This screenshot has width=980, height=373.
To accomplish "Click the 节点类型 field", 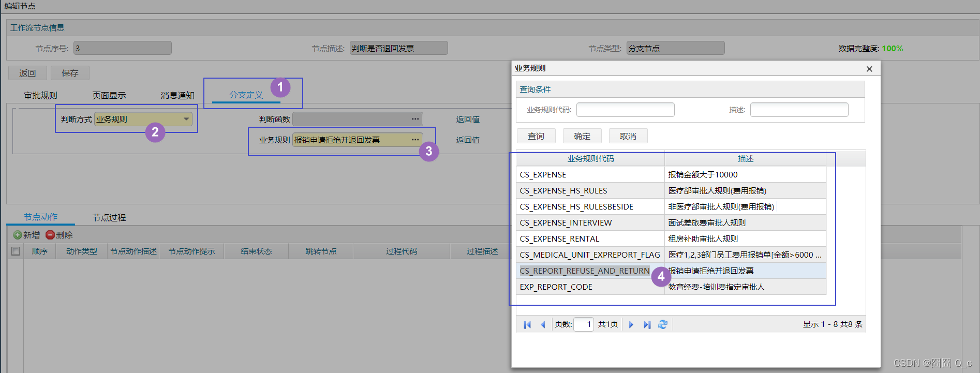I will [x=675, y=48].
